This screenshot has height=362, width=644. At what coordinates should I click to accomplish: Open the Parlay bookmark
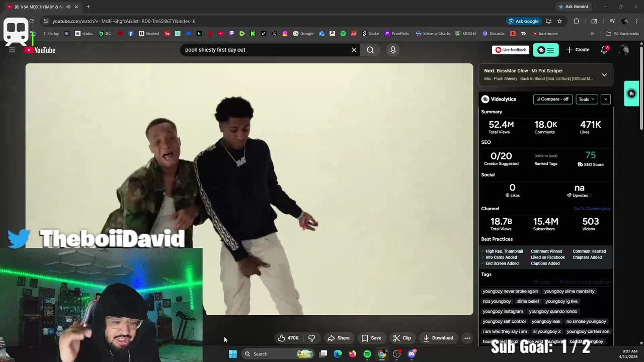50,34
